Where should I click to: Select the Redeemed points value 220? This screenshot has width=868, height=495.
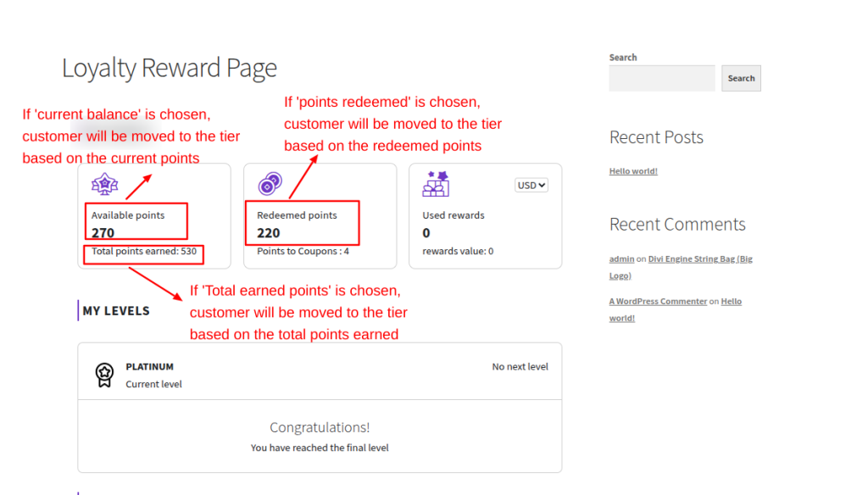[x=269, y=233]
